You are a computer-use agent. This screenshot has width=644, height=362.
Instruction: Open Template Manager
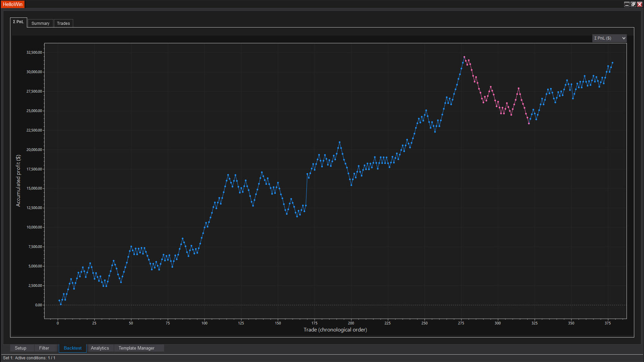point(137,348)
